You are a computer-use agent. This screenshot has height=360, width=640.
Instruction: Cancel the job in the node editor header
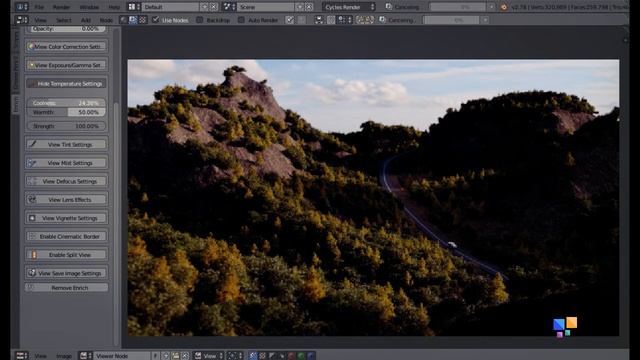(485, 20)
